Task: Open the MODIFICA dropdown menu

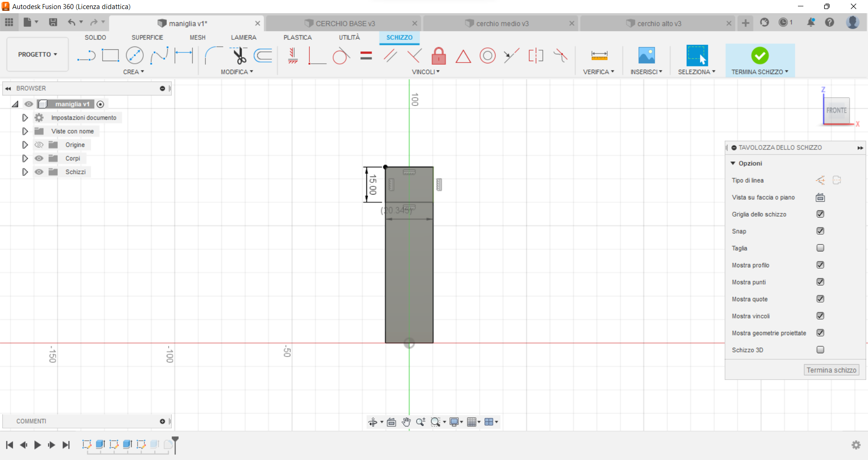Action: (236, 72)
